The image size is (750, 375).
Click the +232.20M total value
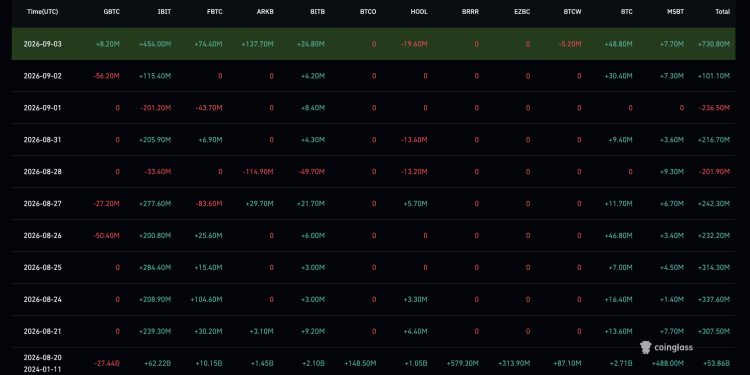(x=714, y=236)
